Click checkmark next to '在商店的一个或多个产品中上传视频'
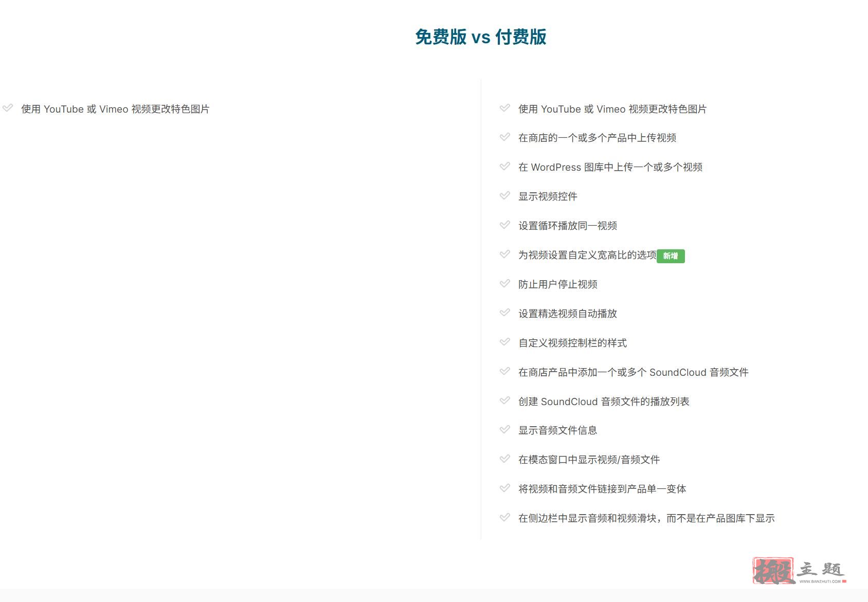The height and width of the screenshot is (602, 868). pyautogui.click(x=505, y=137)
